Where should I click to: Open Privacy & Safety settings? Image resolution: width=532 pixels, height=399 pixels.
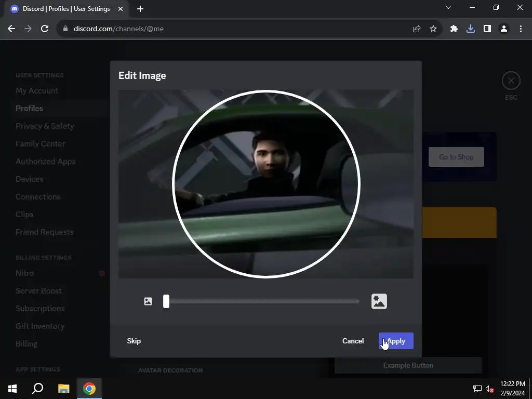point(45,126)
